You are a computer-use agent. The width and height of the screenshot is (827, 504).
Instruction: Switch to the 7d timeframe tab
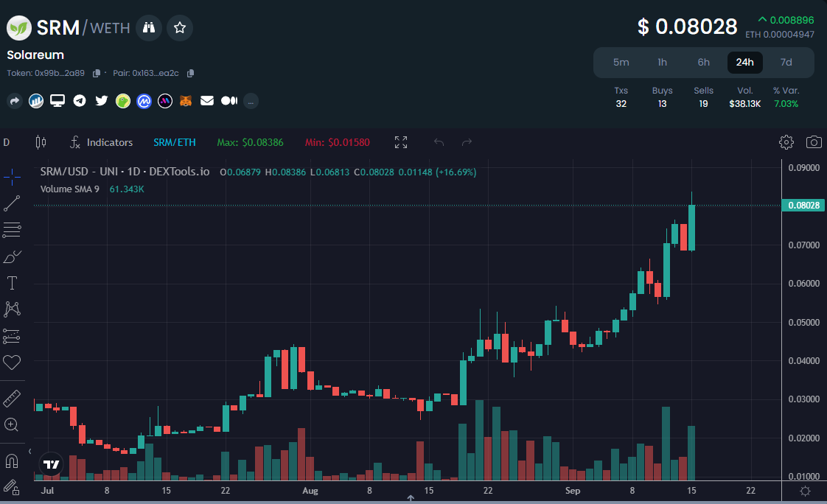786,63
